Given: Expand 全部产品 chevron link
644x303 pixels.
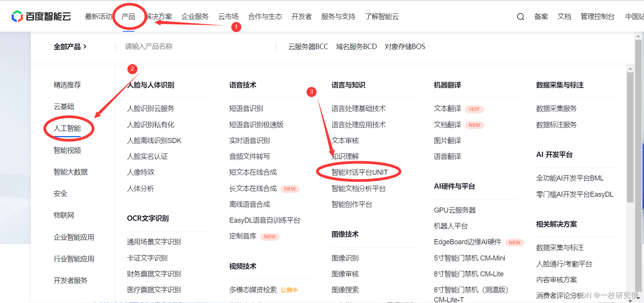Looking at the screenshot, I should [70, 47].
